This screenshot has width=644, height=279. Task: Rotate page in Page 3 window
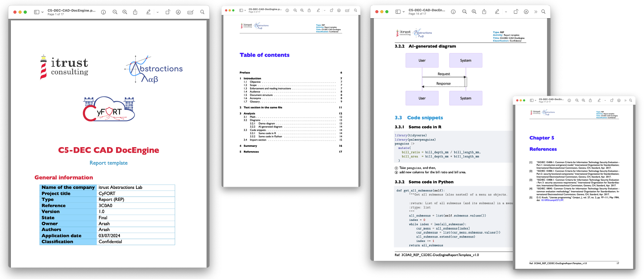[x=332, y=10]
